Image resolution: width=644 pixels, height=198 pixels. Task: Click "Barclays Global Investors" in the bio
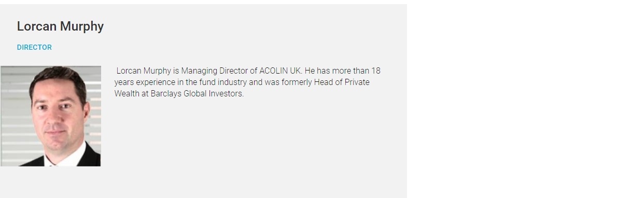[x=197, y=94]
